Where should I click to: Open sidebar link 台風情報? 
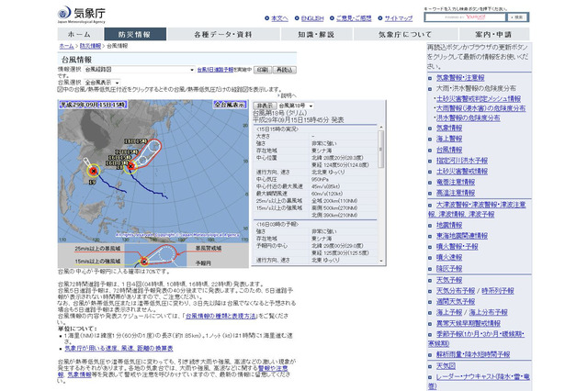(449, 150)
